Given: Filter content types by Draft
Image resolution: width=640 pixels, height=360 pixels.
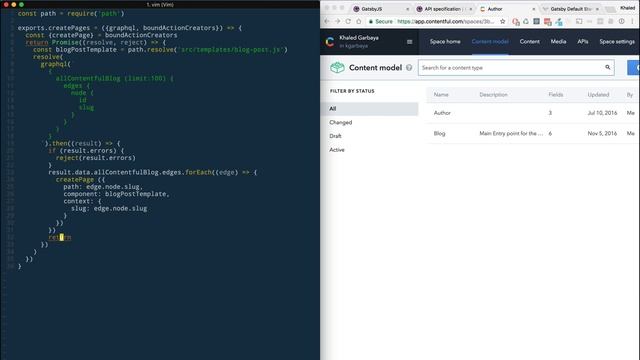Looking at the screenshot, I should coord(335,136).
